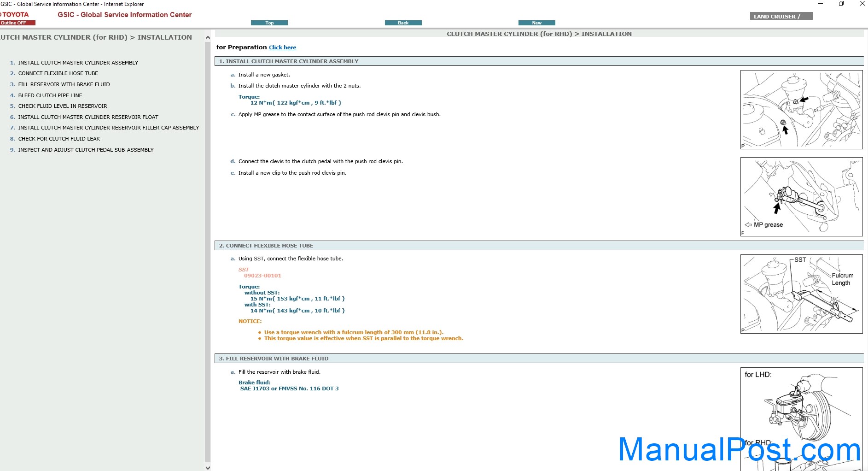Click the Top navigation button
This screenshot has height=471, width=868.
pyautogui.click(x=269, y=23)
